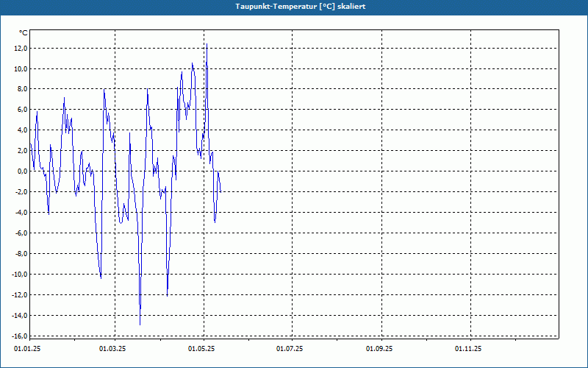Click the chart title 'Taupunkt-Temperatur [°C] skaliert'
Screen dimensions: 588x368
(x=301, y=7)
